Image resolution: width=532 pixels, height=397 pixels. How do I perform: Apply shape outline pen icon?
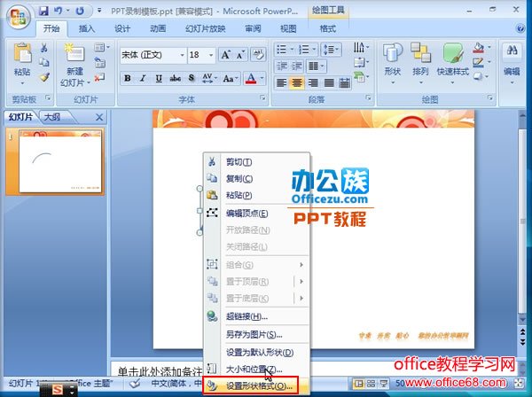[478, 62]
